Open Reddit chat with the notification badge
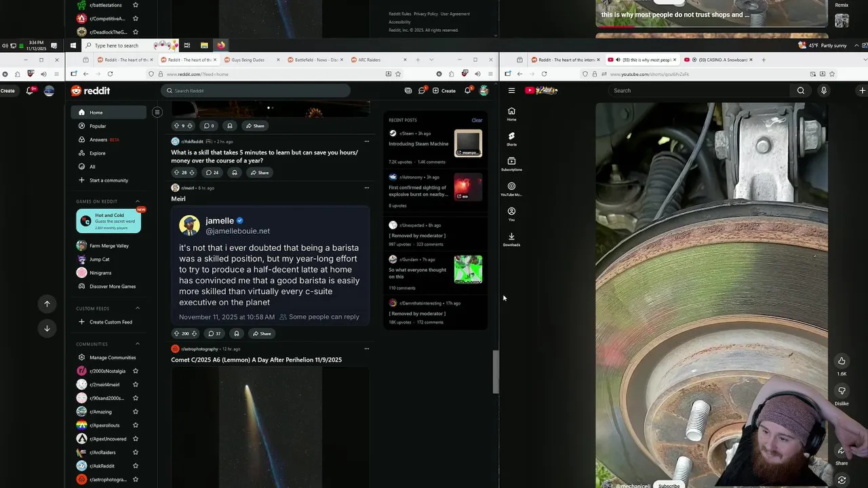This screenshot has width=868, height=488. (421, 90)
